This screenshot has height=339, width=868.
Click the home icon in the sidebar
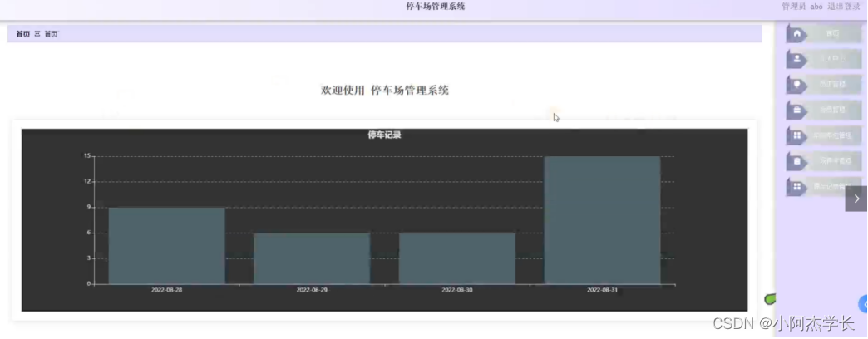point(797,34)
